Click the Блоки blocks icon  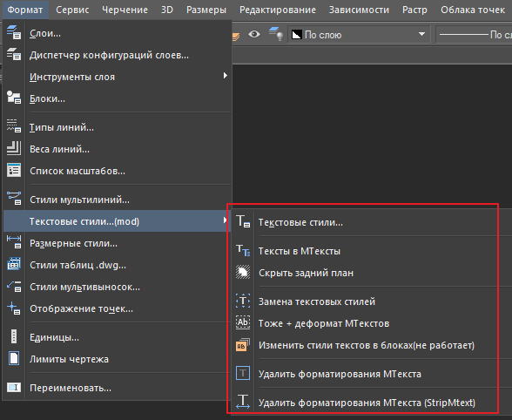click(x=14, y=98)
